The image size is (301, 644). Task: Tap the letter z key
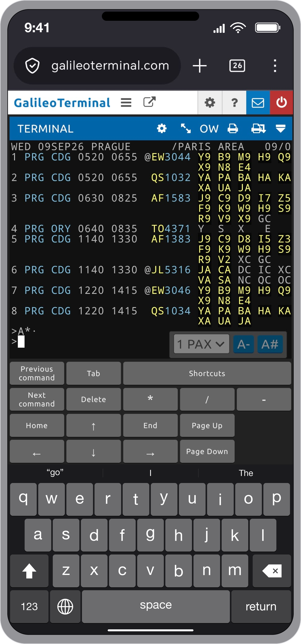click(x=66, y=571)
